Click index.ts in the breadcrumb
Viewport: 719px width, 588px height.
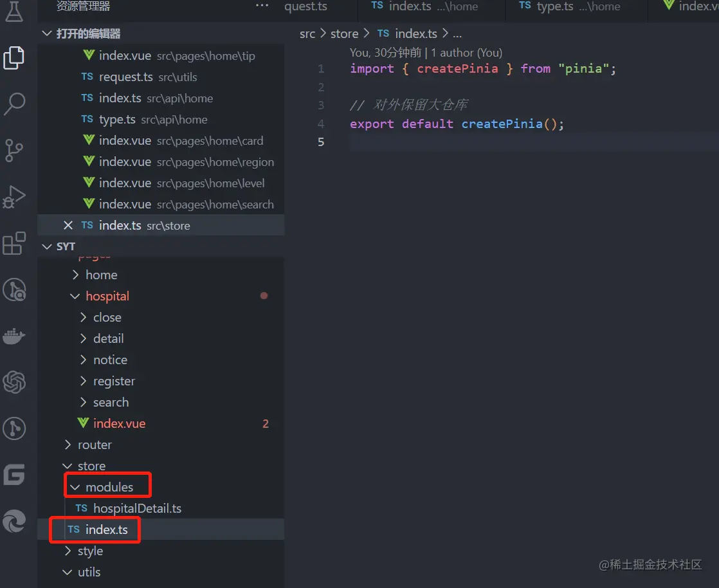(416, 33)
